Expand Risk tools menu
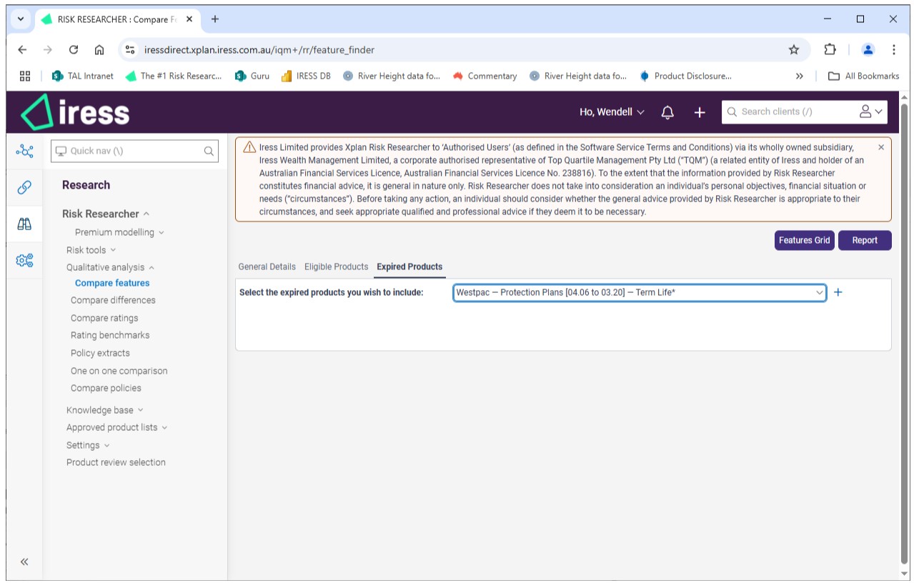914x588 pixels. [91, 250]
